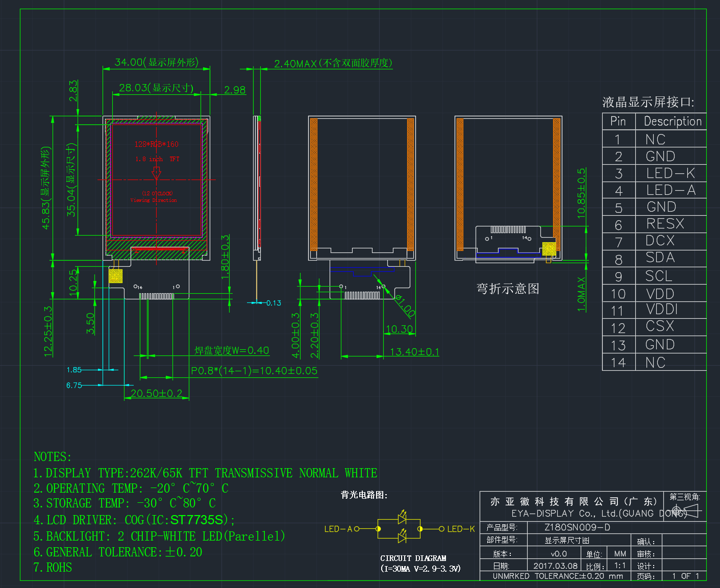720x588 pixels.
Task: Click the 2.40MAX thickness dimension text
Action: tap(333, 63)
